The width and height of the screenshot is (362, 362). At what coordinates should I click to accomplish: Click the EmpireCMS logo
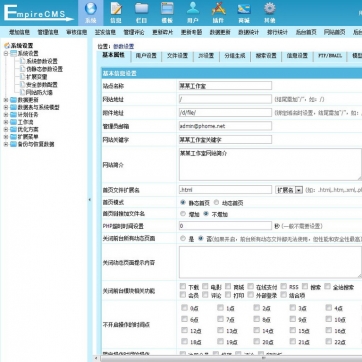tap(39, 13)
